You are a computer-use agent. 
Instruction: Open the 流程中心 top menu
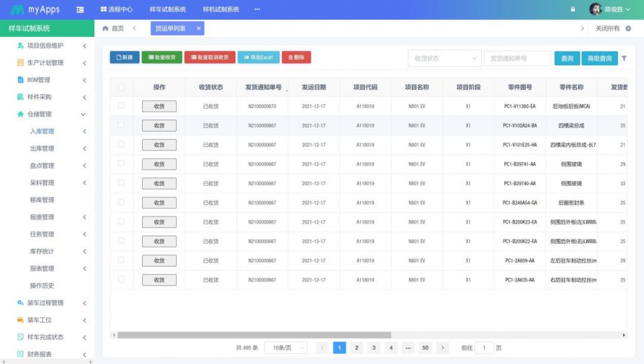click(116, 9)
